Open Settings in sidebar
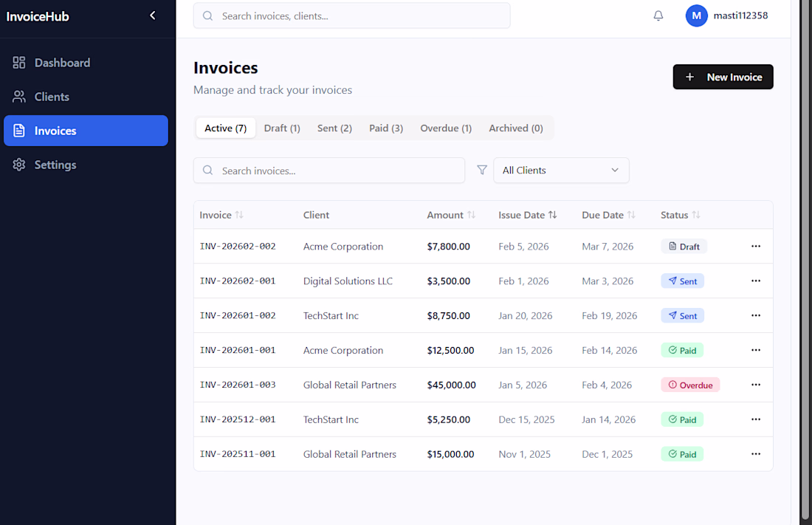The image size is (812, 525). click(86, 165)
